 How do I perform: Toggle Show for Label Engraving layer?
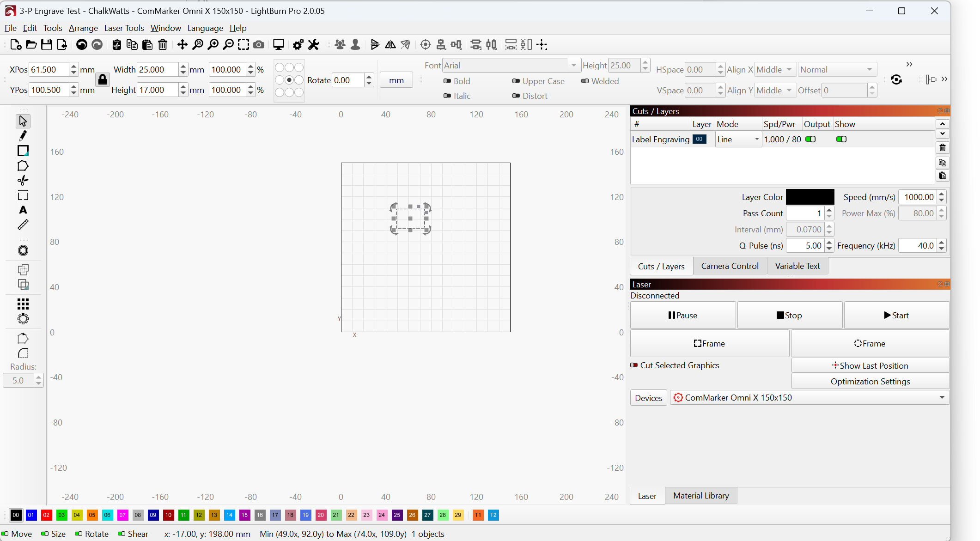point(841,139)
